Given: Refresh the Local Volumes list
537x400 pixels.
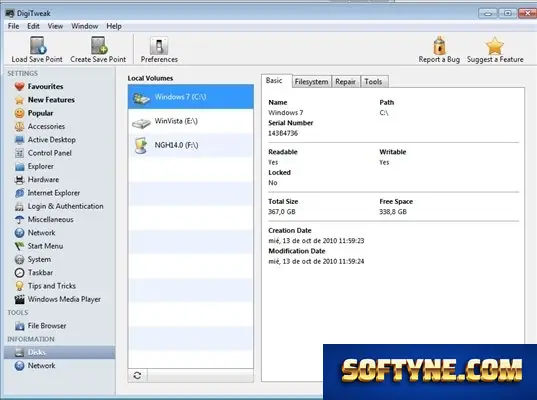Looking at the screenshot, I should pyautogui.click(x=138, y=376).
